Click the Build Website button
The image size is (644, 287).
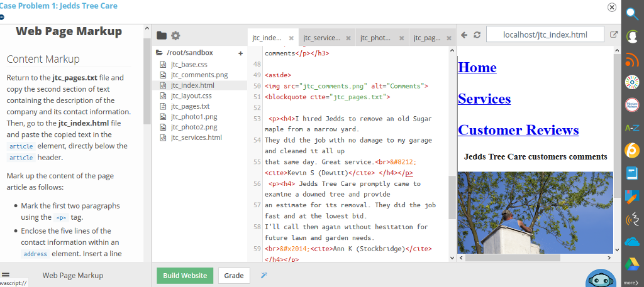tap(185, 276)
